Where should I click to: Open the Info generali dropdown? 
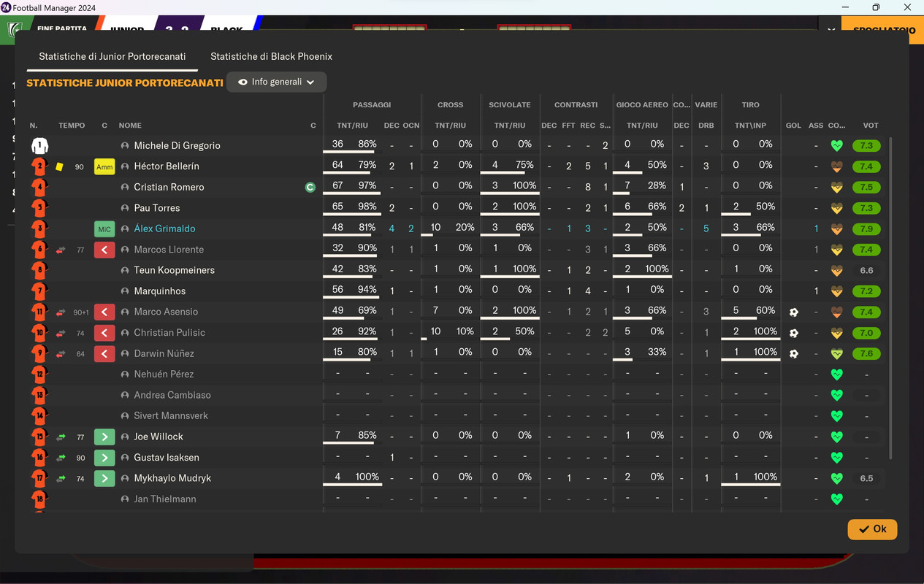click(276, 82)
